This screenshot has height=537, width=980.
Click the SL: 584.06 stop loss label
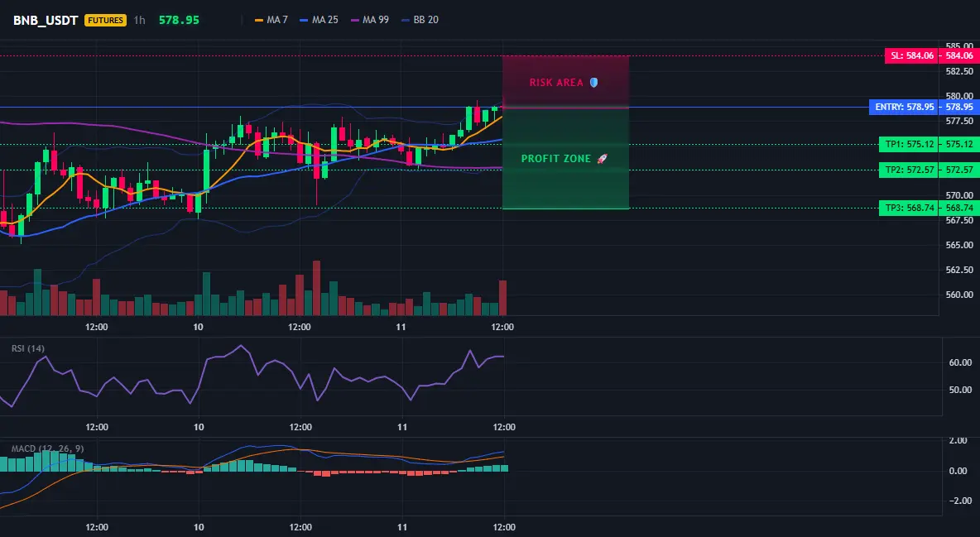[x=912, y=55]
